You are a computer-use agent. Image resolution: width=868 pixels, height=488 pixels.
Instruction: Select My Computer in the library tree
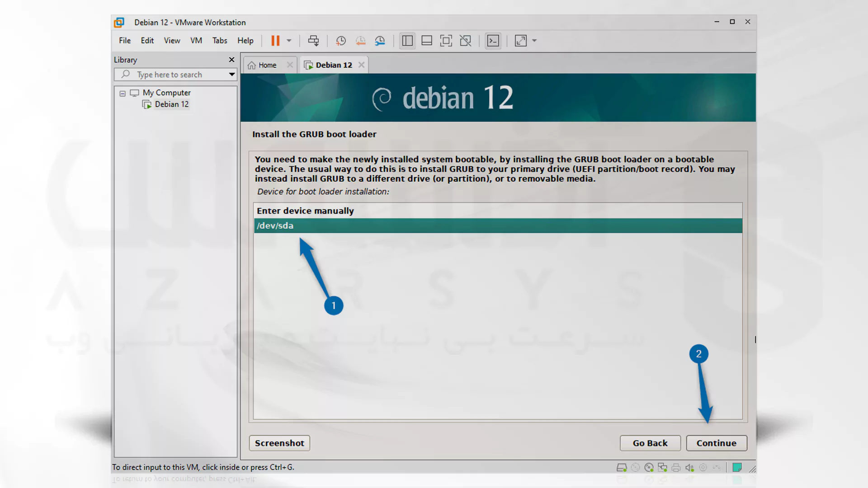pyautogui.click(x=167, y=93)
